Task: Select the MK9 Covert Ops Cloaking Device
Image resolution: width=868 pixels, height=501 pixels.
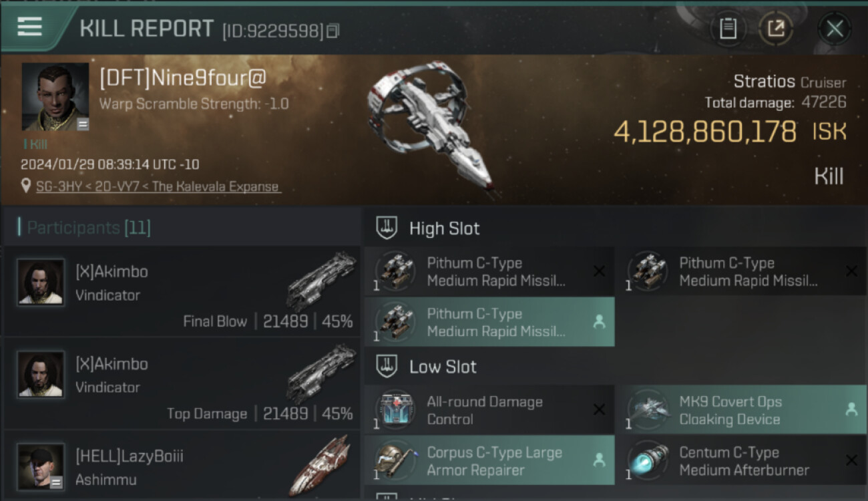Action: coord(741,410)
